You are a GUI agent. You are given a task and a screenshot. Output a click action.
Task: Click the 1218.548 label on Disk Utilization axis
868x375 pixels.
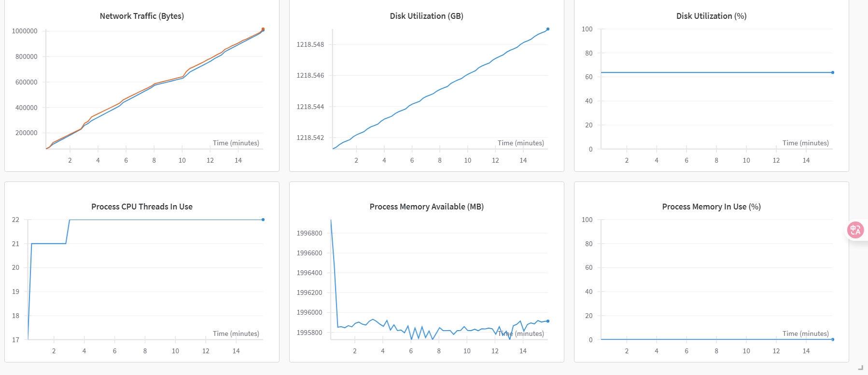click(310, 44)
